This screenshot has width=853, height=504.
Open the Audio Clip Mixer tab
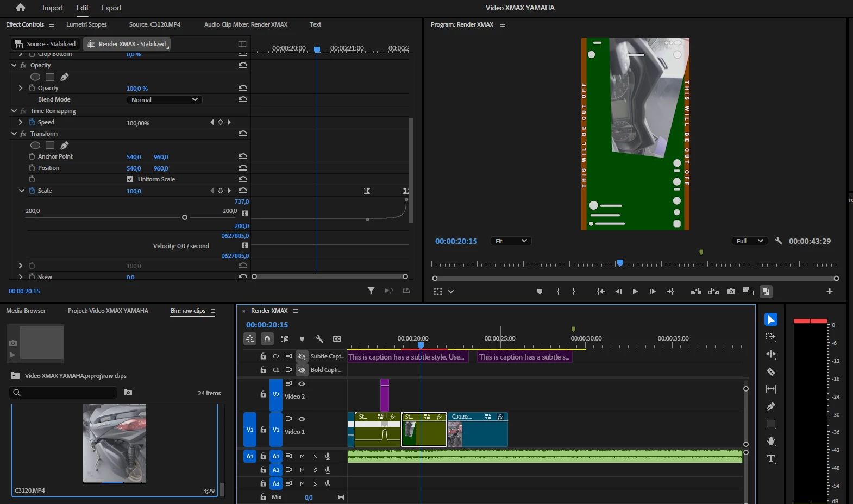pos(246,24)
